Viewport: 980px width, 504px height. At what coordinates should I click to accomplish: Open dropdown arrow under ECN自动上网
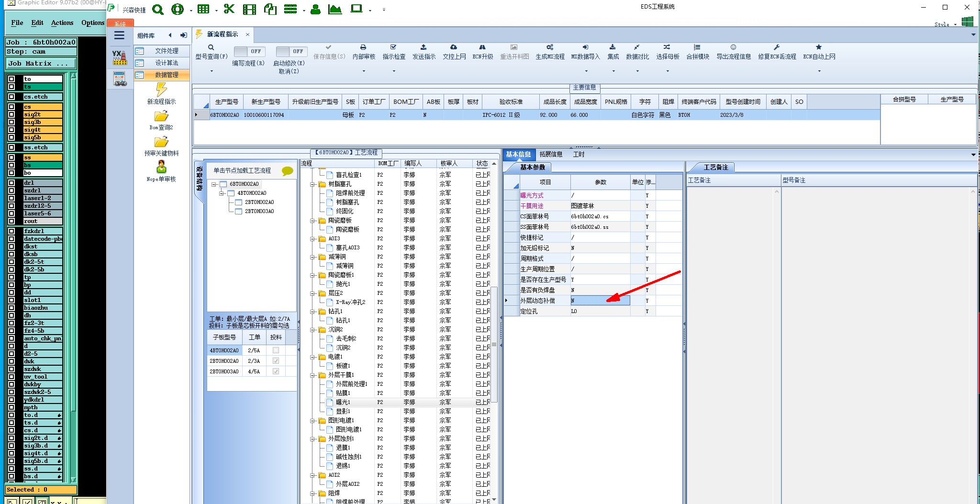coord(819,71)
